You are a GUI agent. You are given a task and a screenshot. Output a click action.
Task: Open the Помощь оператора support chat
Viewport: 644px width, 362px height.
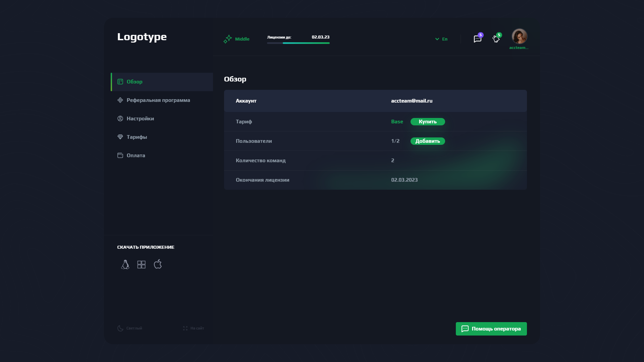pos(491,329)
